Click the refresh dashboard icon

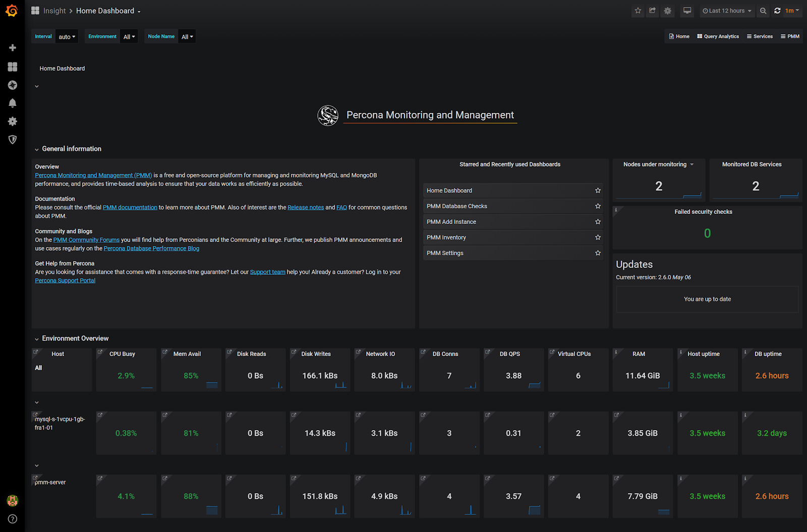(777, 11)
